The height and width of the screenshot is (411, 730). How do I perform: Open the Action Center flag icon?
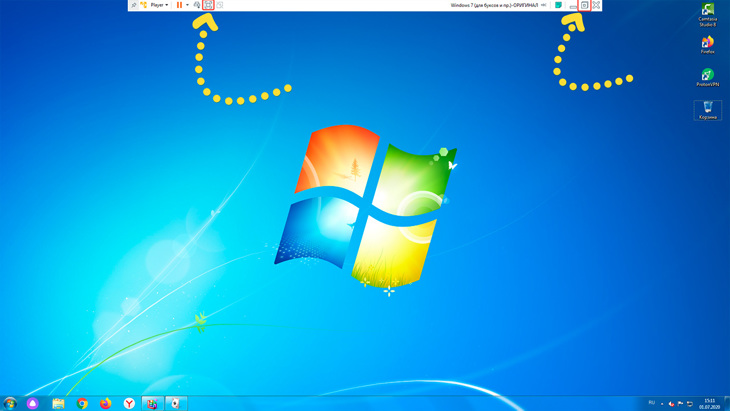[681, 404]
